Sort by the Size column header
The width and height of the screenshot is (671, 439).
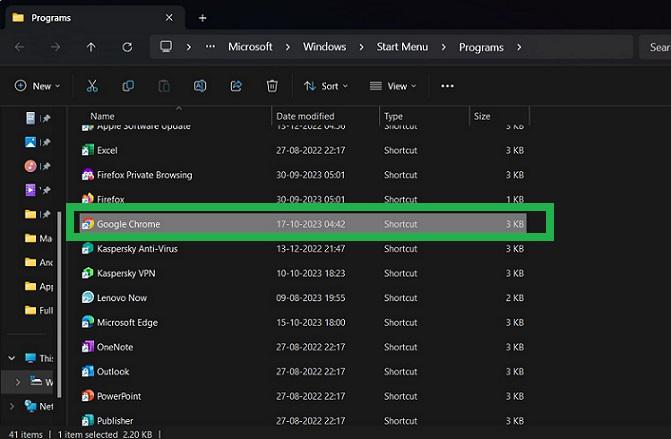482,116
